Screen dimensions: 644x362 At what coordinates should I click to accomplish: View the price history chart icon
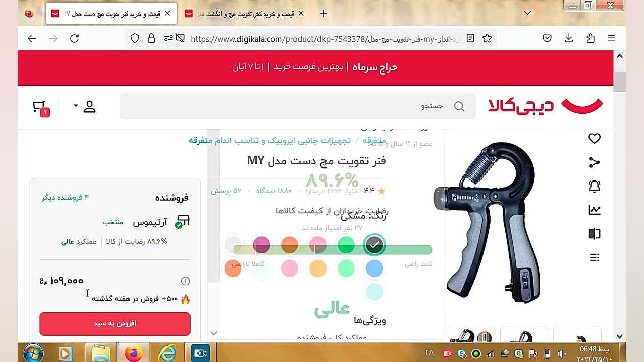(x=594, y=210)
